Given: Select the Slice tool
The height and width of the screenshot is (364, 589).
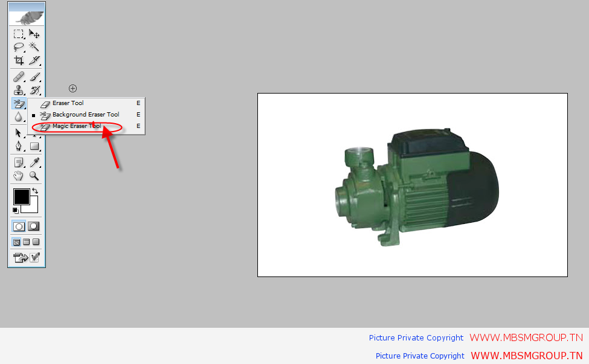Looking at the screenshot, I should pos(34,60).
